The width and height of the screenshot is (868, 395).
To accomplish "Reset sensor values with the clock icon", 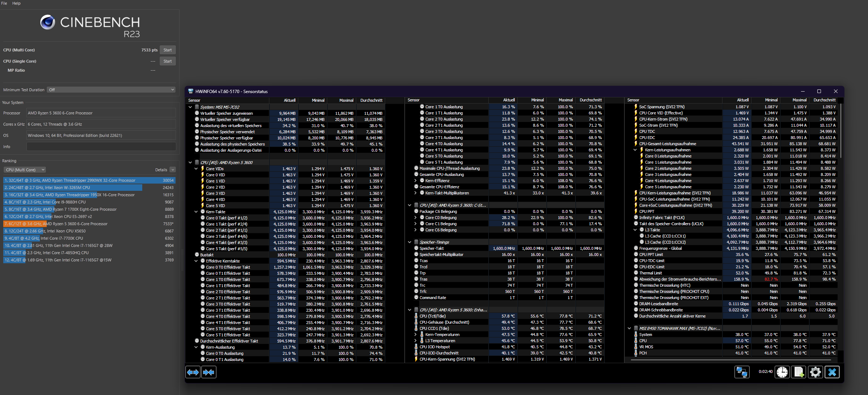I will click(x=782, y=372).
